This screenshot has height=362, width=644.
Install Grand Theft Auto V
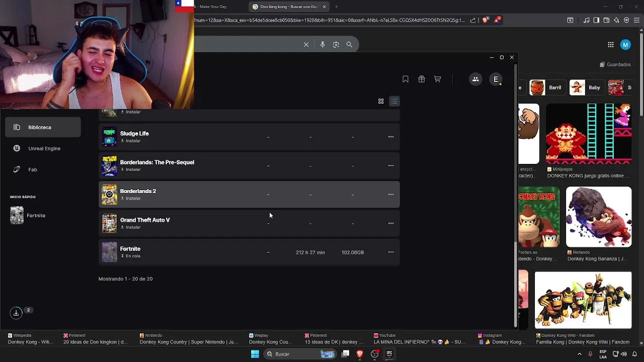point(131,227)
